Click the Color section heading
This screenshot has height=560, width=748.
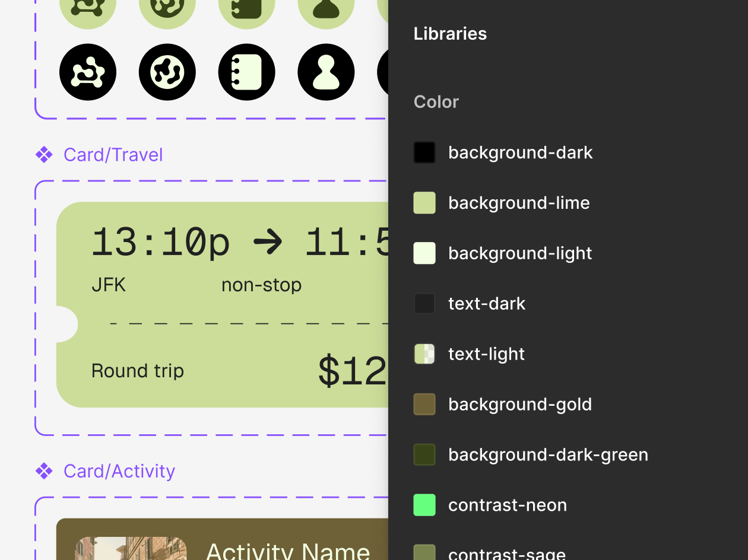click(x=436, y=101)
